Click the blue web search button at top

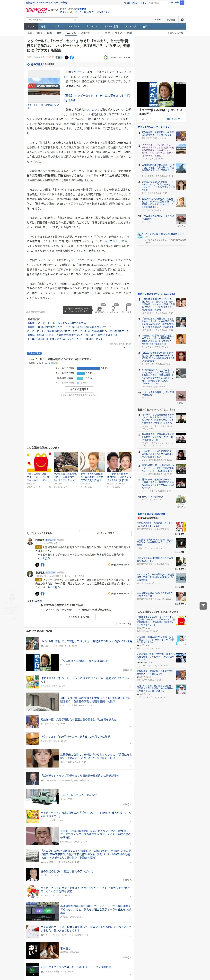[182, 3]
